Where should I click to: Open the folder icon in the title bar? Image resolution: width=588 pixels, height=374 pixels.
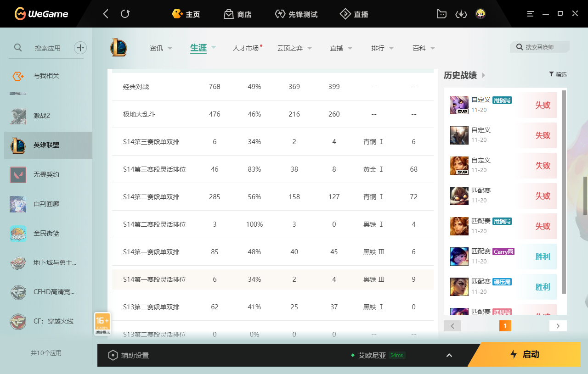pos(441,14)
